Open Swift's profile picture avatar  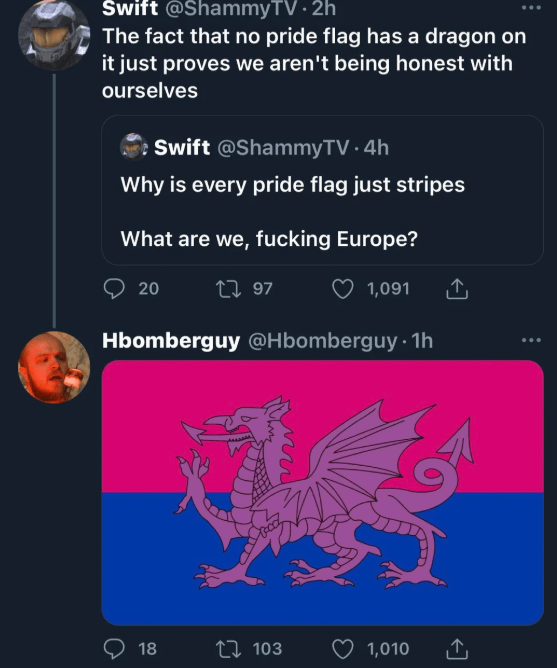click(54, 34)
